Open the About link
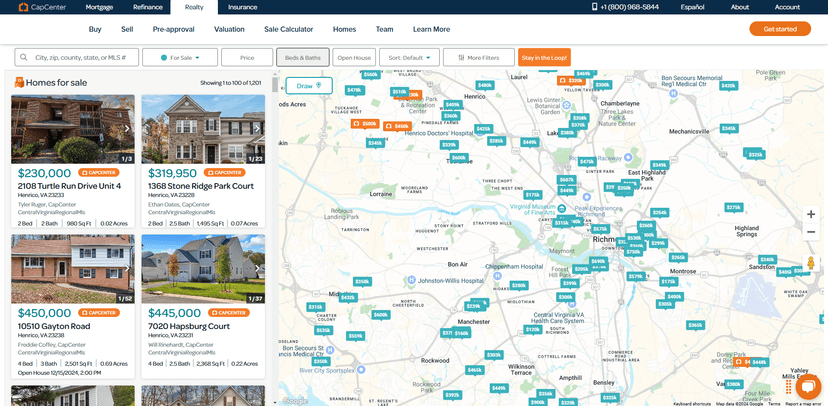Image resolution: width=828 pixels, height=406 pixels. pyautogui.click(x=740, y=7)
